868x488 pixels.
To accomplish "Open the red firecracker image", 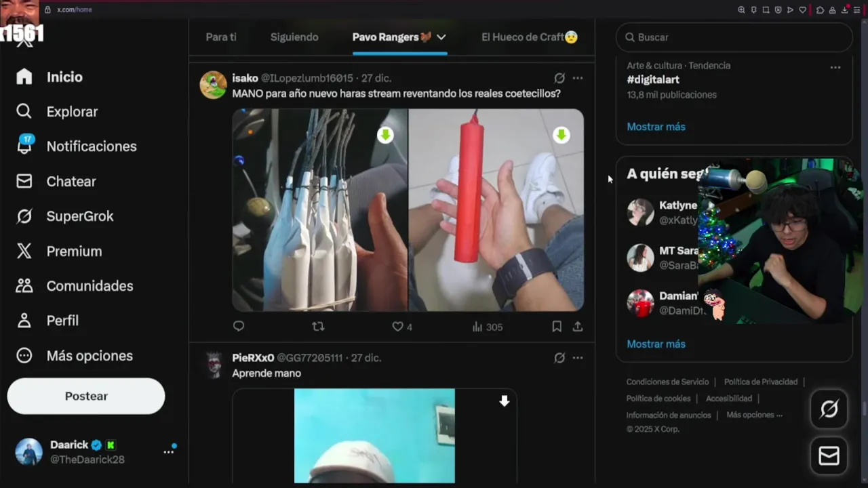I will [x=496, y=210].
